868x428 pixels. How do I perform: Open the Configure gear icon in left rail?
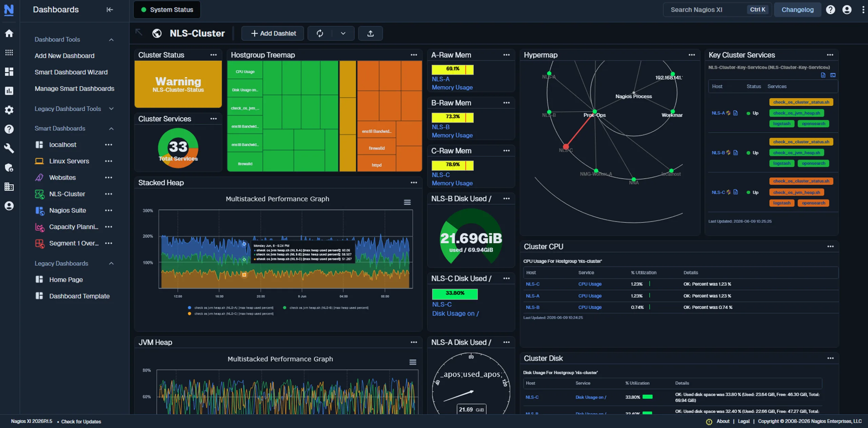(9, 110)
